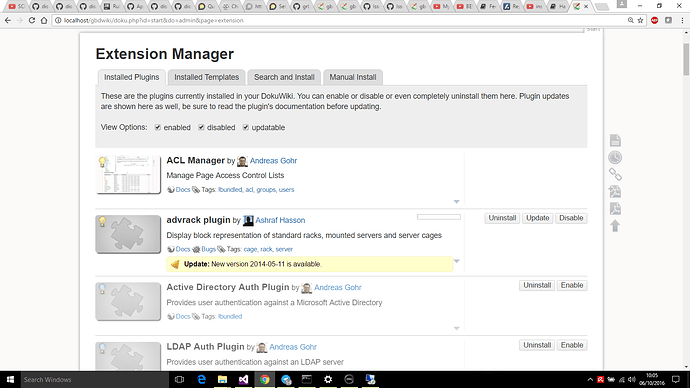Switch to Installed Plugins tab
690x388 pixels.
(x=132, y=77)
